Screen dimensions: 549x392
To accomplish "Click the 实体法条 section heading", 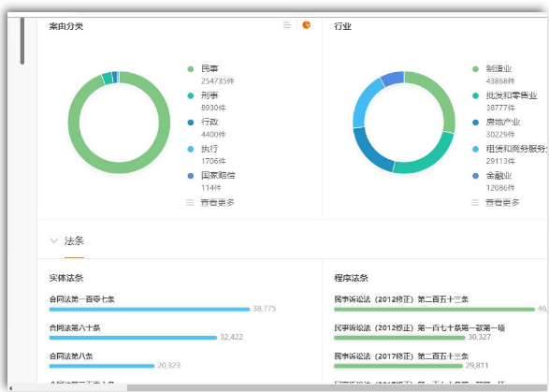I will (x=66, y=278).
